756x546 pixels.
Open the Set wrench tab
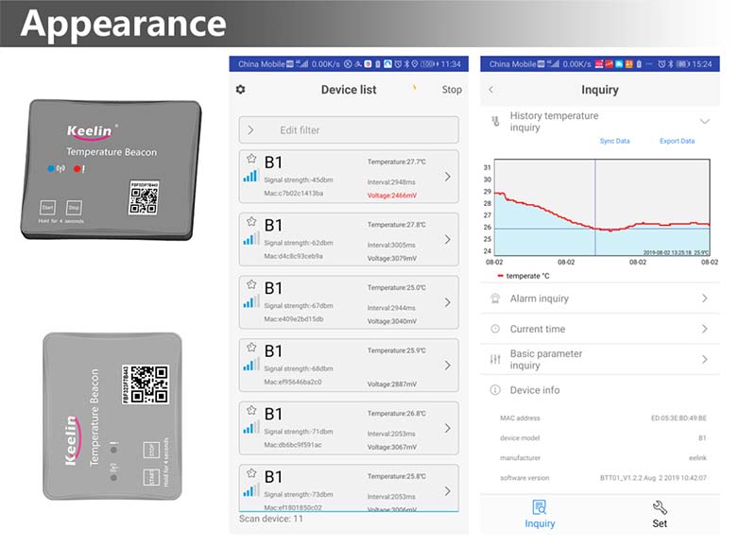coord(660,514)
